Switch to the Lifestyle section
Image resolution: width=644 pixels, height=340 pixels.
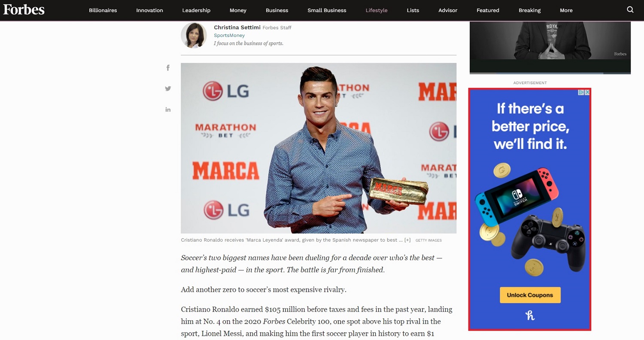point(376,10)
